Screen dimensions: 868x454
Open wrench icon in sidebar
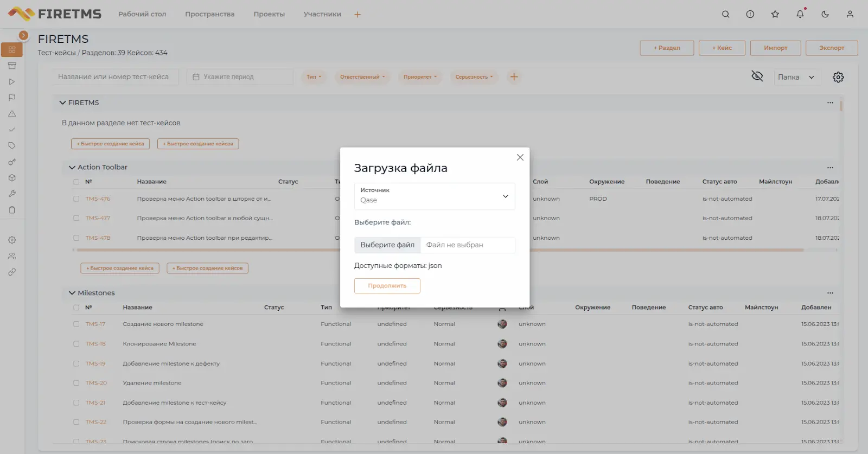pos(12,194)
